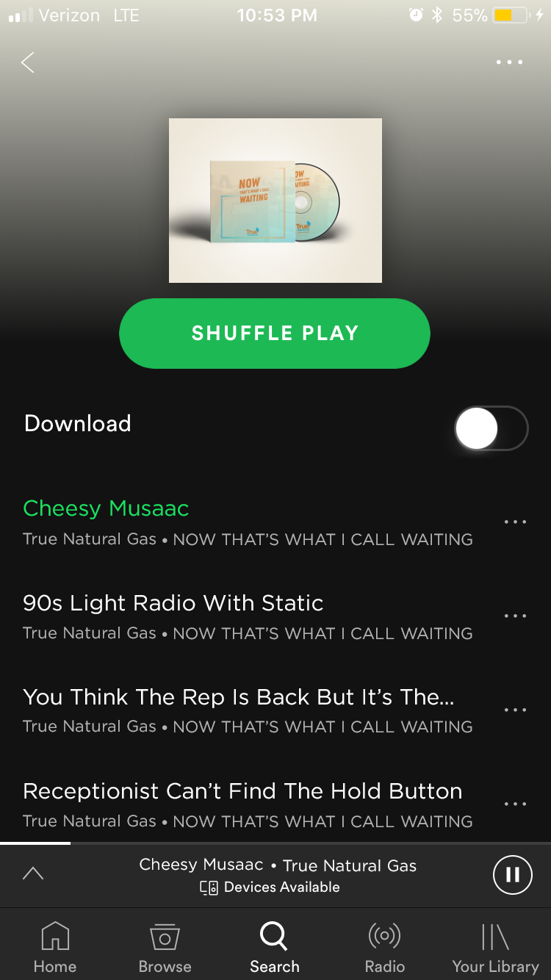The height and width of the screenshot is (980, 551).
Task: Open more options for 90s Light Radio With Static
Action: click(x=515, y=616)
